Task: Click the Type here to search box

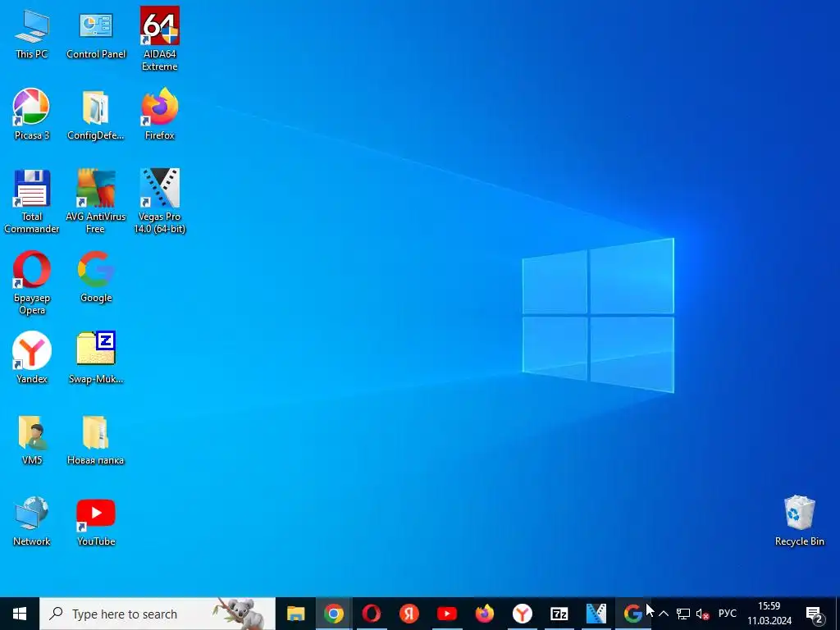Action: coord(157,614)
